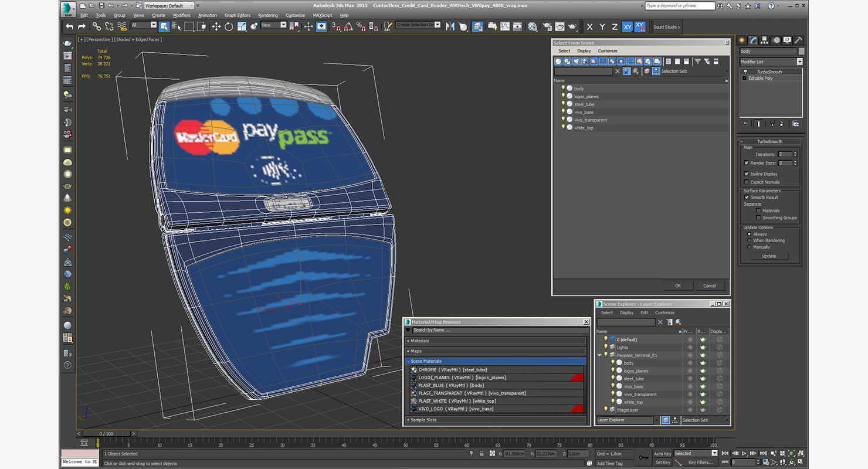Screen dimensions: 868x469
Task: Click the Select and Link chain icon
Action: 96,26
